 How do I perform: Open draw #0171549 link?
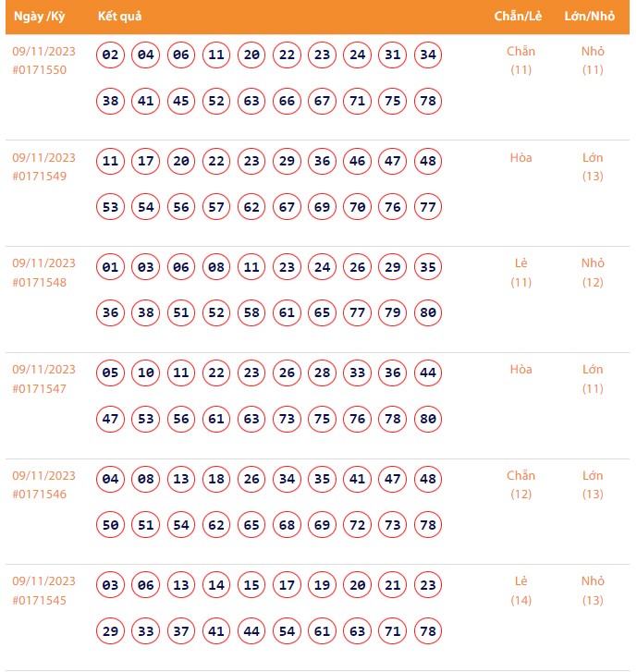[x=39, y=177]
